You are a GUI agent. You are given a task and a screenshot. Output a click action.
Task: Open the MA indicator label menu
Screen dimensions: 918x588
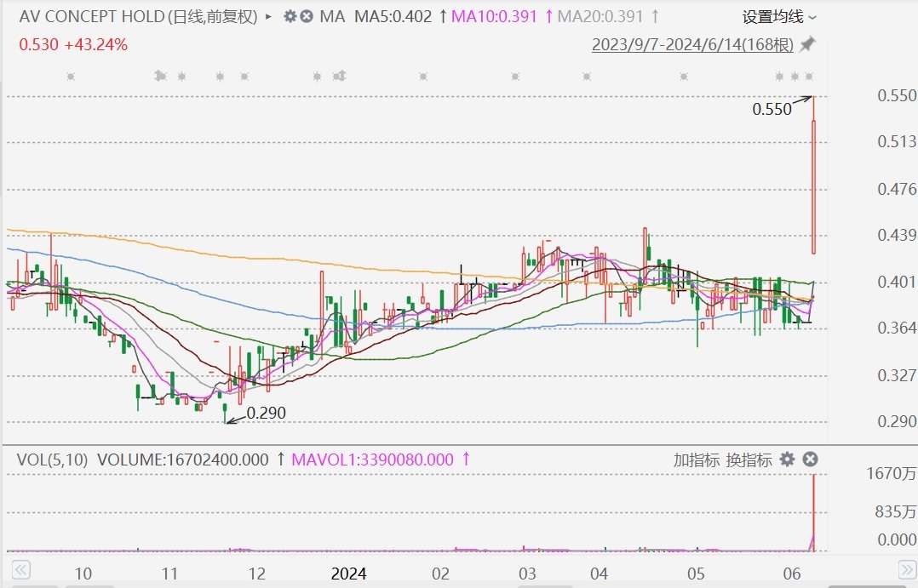point(332,17)
